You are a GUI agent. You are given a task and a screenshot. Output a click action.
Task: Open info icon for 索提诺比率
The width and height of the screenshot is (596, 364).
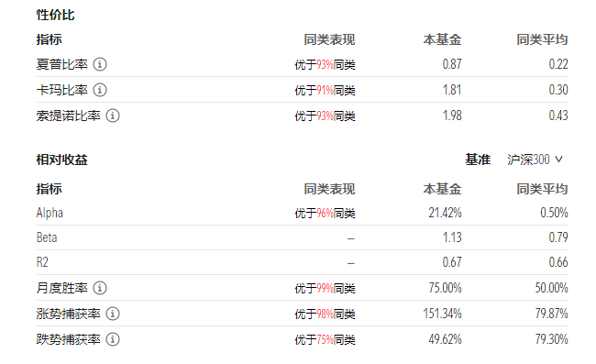(113, 116)
